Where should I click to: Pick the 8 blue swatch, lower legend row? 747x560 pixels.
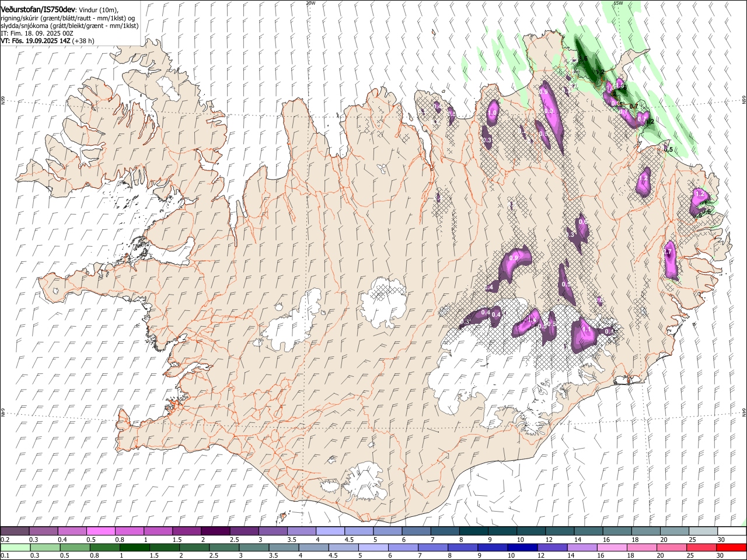(463, 548)
